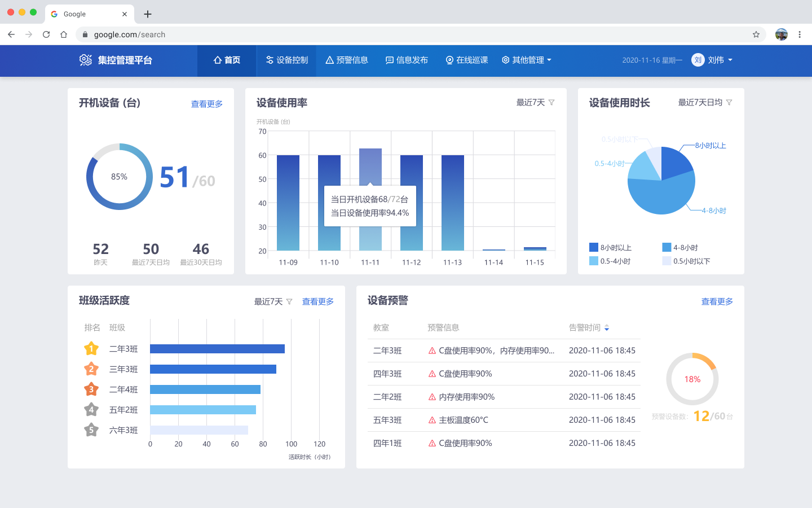Viewport: 812px width, 508px height.
Task: Click the platform gear logo icon
Action: (x=86, y=60)
